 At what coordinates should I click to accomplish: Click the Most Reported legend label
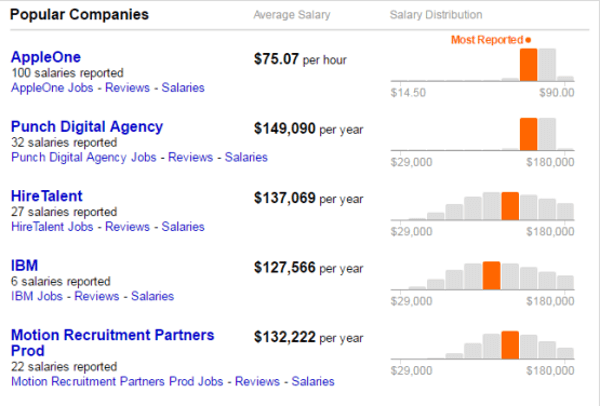[487, 40]
